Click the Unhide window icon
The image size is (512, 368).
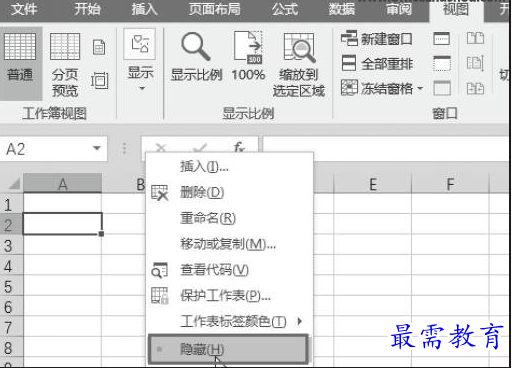[x=442, y=88]
